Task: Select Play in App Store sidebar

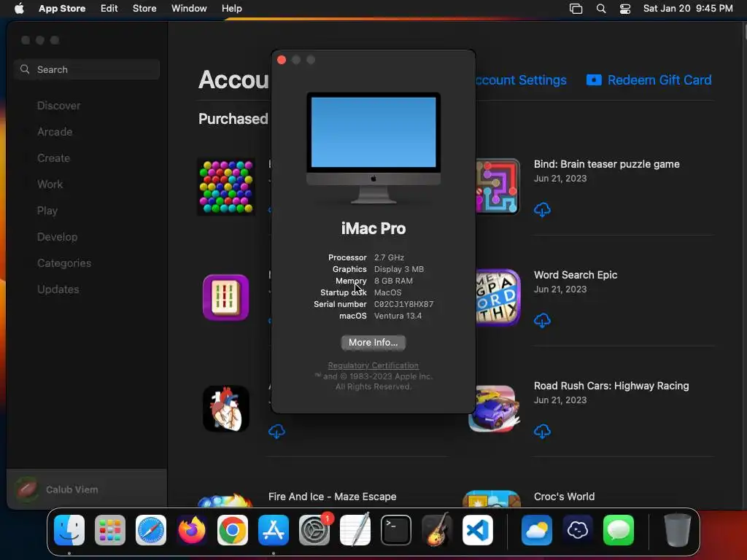Action: pyautogui.click(x=47, y=211)
